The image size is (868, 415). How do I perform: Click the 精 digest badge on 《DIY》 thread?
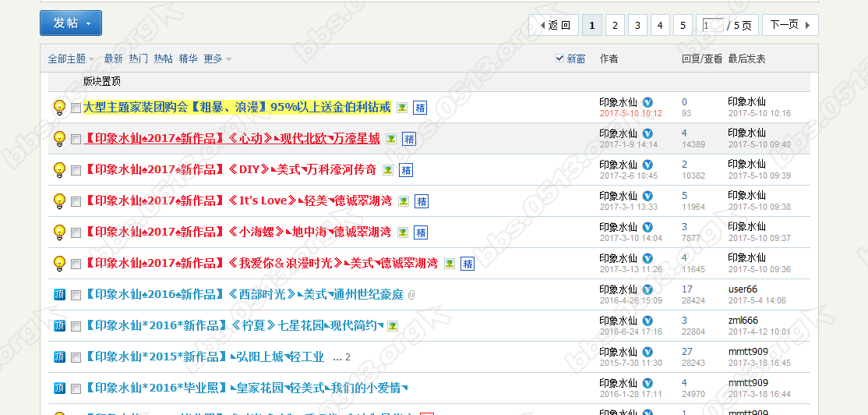[406, 169]
